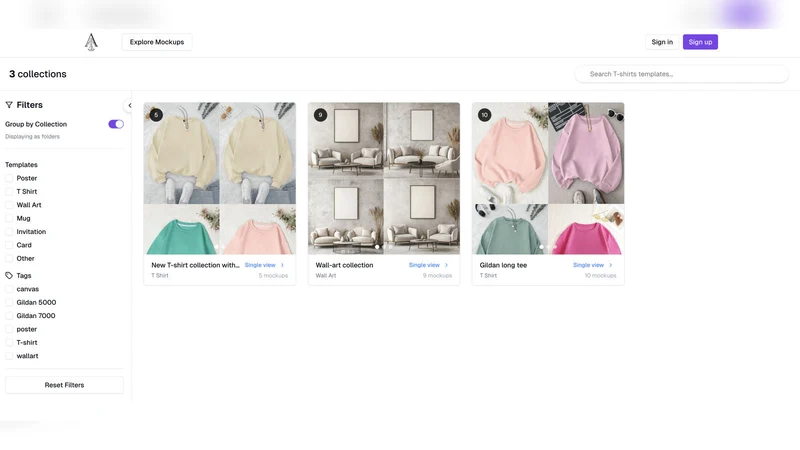
Task: Check the Gildan 5000 tag checkbox
Action: click(9, 302)
